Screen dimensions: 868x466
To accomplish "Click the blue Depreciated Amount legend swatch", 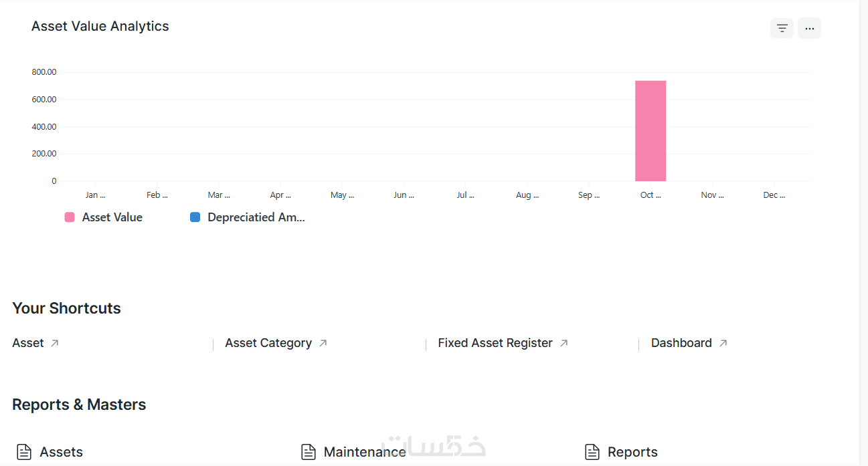I will point(195,217).
